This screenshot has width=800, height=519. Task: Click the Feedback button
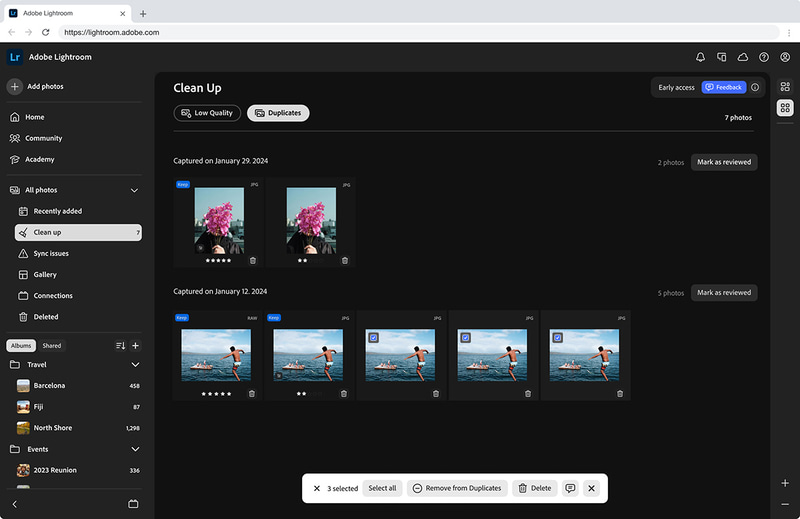coord(723,87)
